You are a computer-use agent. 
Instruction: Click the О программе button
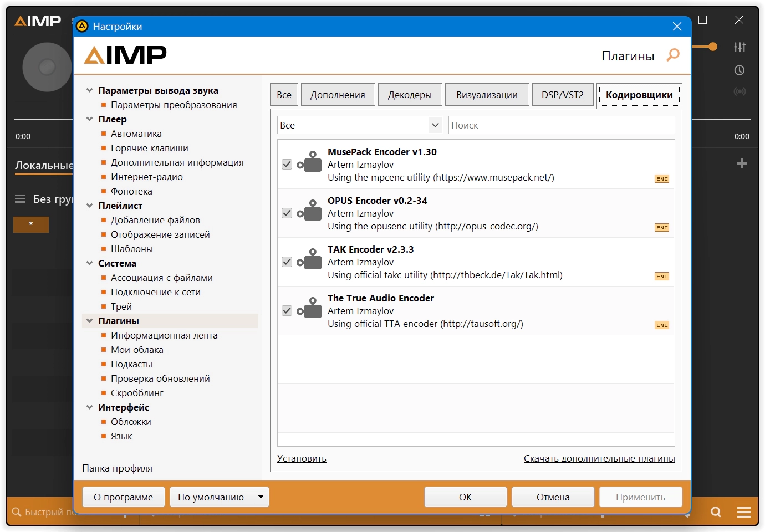coord(124,497)
